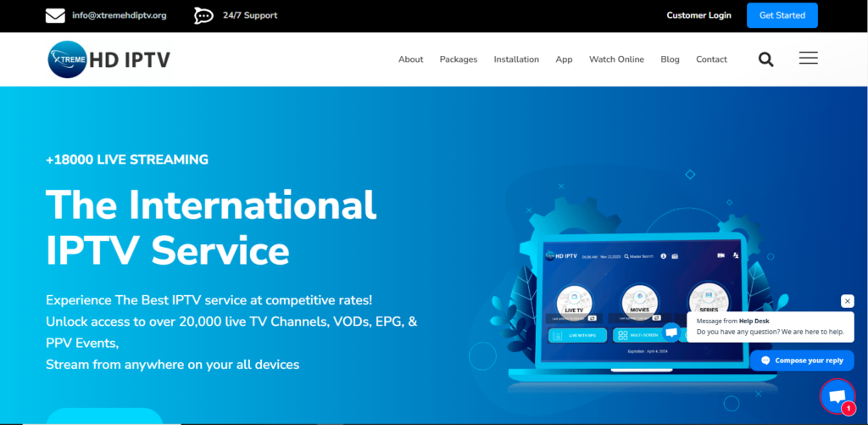Click The International IPTV Service heading
This screenshot has height=425, width=868.
point(211,227)
